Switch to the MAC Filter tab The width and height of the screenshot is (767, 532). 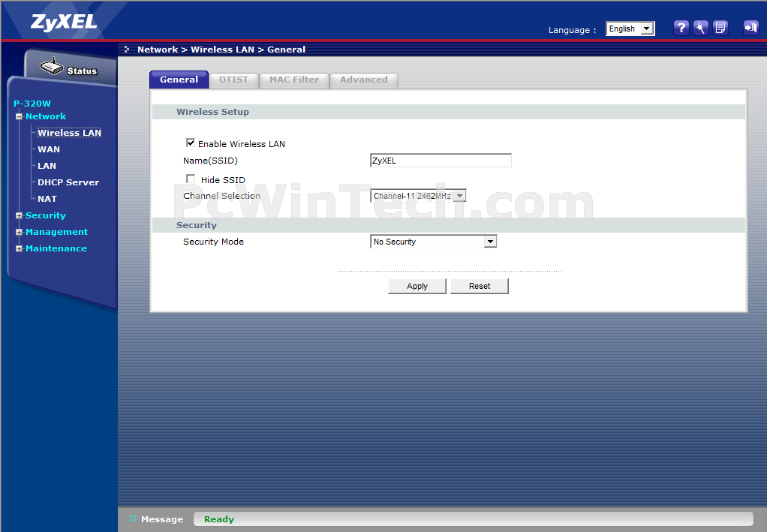click(x=294, y=80)
